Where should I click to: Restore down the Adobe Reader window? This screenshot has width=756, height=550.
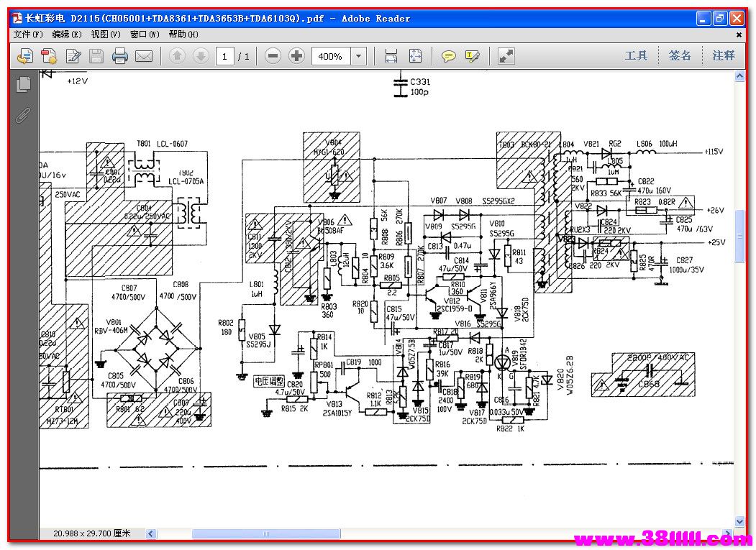click(720, 18)
